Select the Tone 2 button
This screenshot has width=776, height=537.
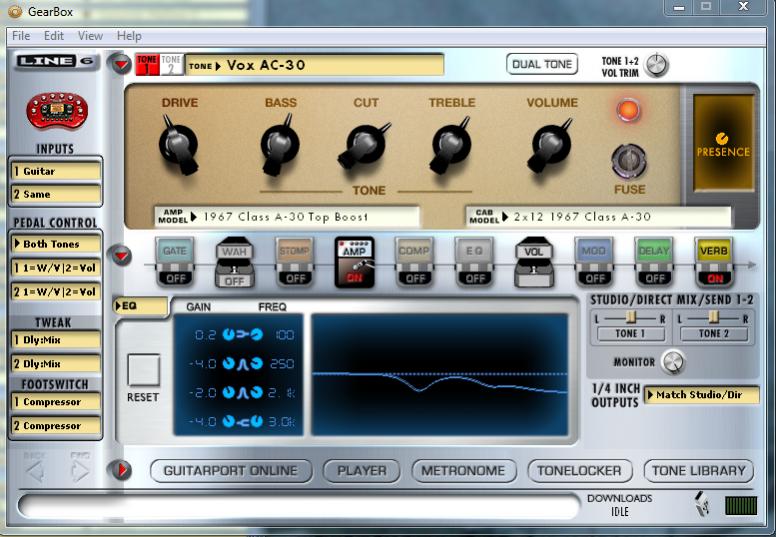click(171, 65)
